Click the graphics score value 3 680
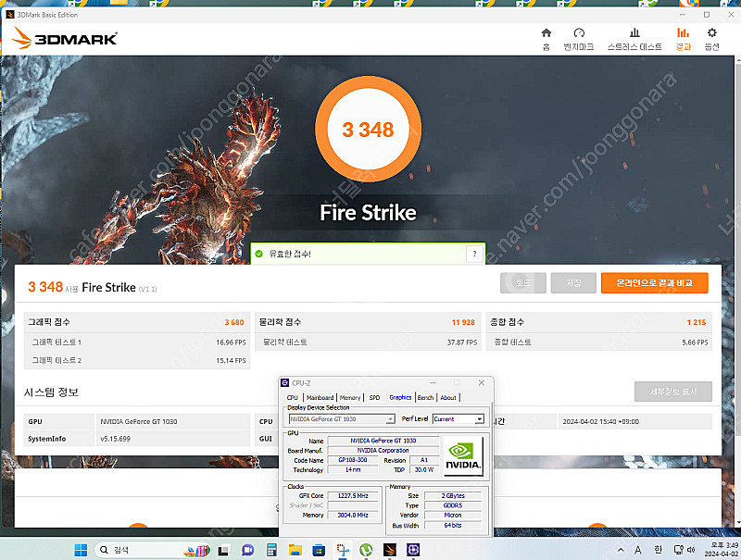Viewport: 741px width, 560px height. click(234, 322)
